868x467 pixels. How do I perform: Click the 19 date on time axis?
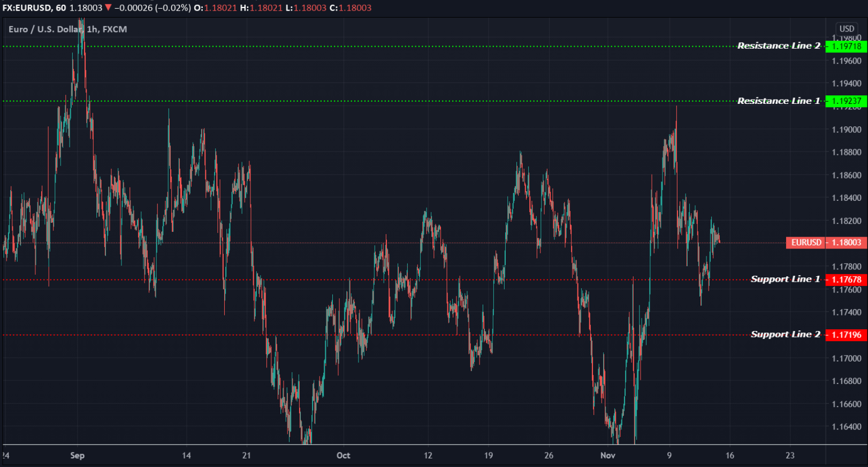(489, 456)
